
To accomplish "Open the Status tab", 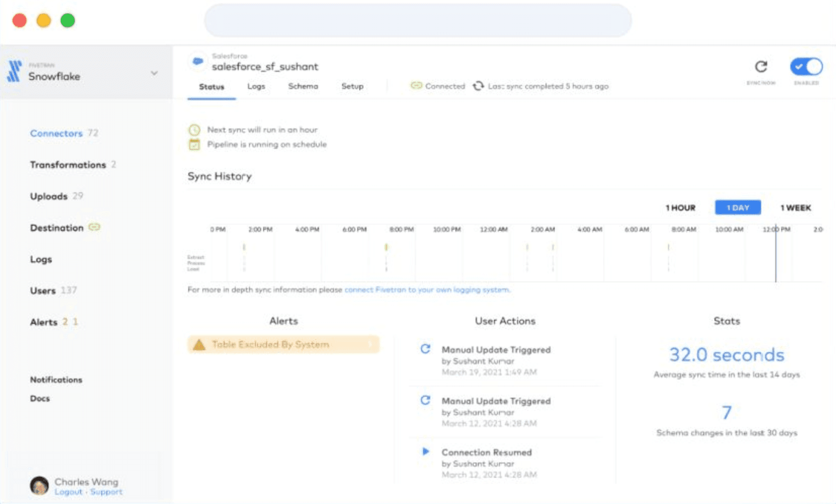I will (212, 87).
